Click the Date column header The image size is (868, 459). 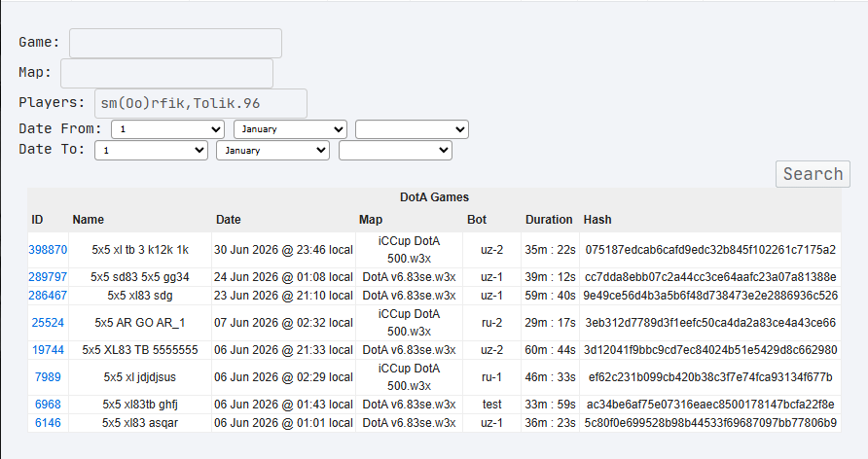pos(228,220)
